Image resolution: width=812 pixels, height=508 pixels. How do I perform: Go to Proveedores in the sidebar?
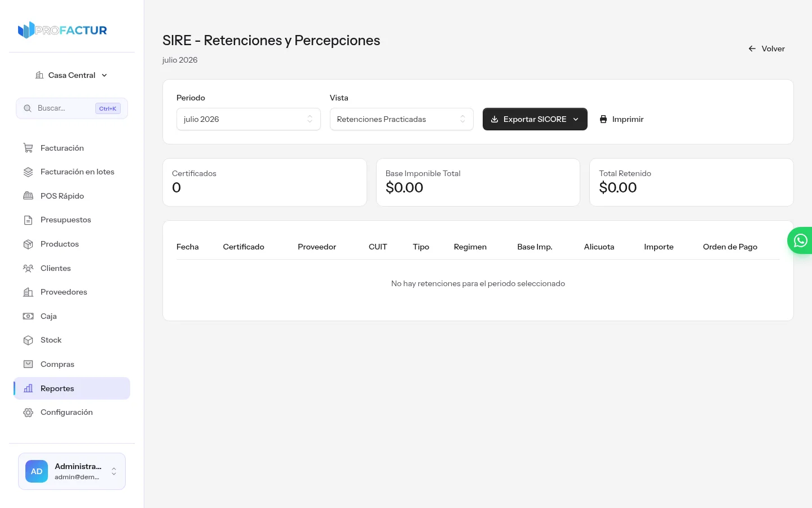(x=72, y=292)
